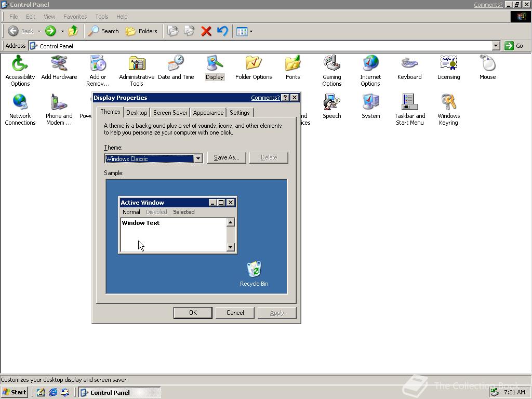Open the Start menu
This screenshot has height=399, width=532.
tap(14, 392)
